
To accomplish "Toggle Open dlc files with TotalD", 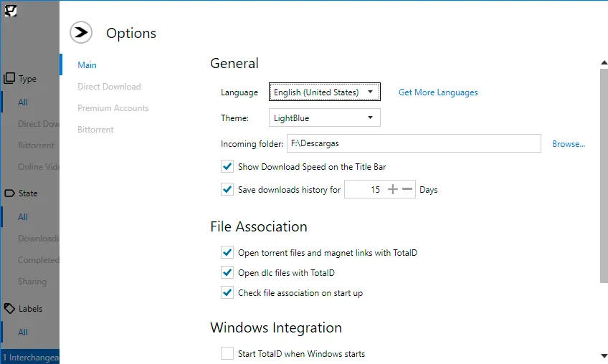I will (227, 272).
